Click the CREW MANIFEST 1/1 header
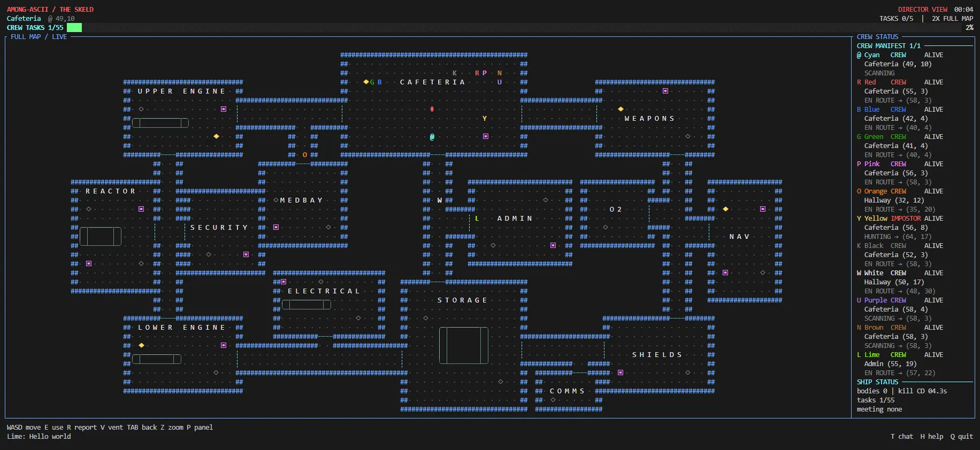Image resolution: width=980 pixels, height=450 pixels. click(x=889, y=46)
